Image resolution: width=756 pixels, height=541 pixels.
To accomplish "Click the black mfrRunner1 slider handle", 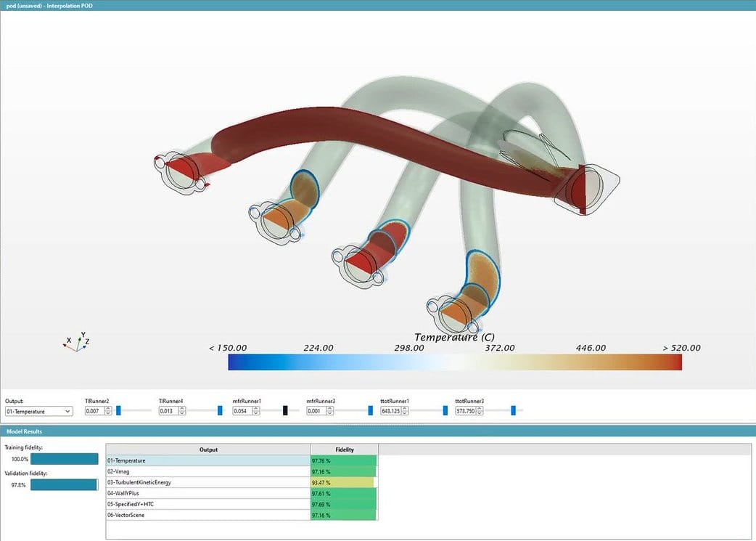I will point(285,410).
